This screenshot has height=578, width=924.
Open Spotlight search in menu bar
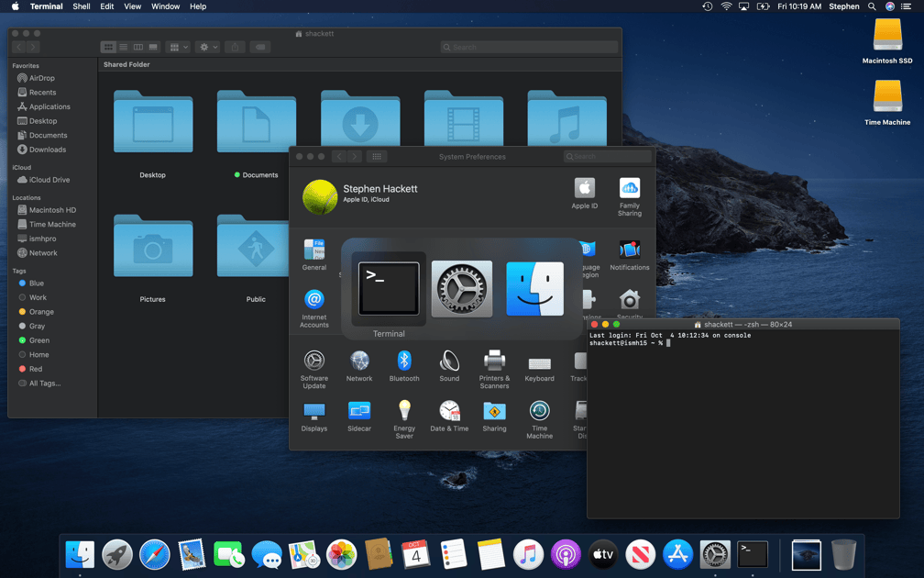[x=872, y=6]
